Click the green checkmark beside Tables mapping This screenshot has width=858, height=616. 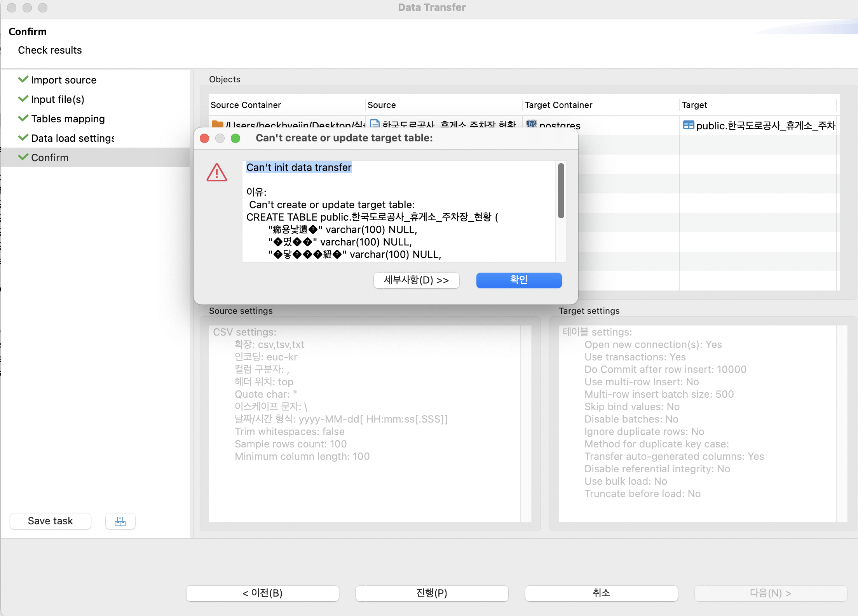coord(23,118)
